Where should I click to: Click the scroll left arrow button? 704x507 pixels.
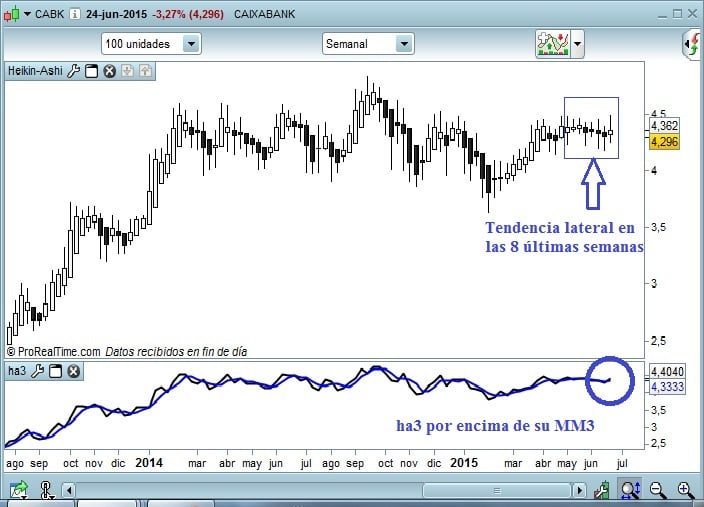point(69,490)
